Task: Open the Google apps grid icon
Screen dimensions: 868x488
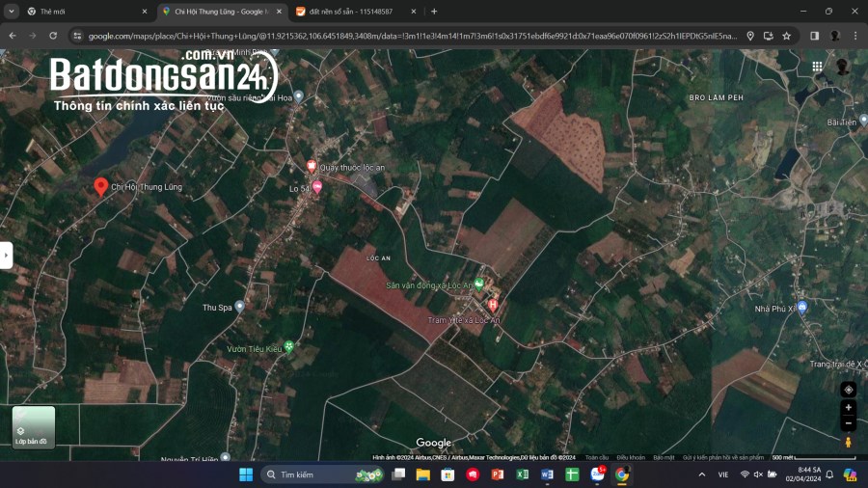Action: 817,67
